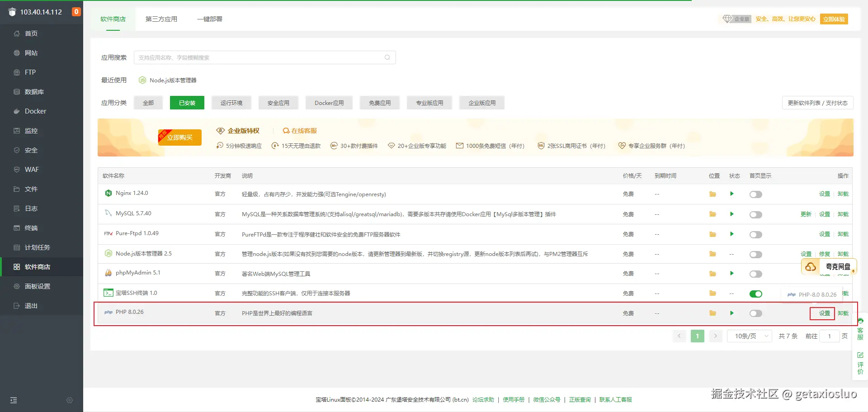Open the FTP section icon in sidebar
The height and width of the screenshot is (412, 868).
pos(17,72)
